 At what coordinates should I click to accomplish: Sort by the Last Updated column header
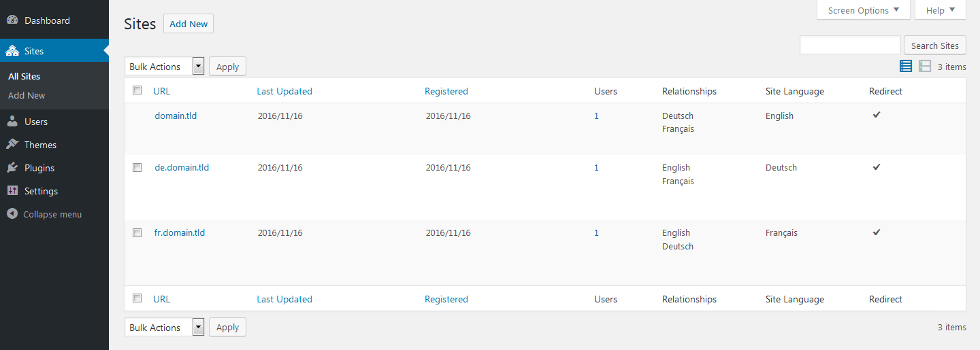pos(284,91)
